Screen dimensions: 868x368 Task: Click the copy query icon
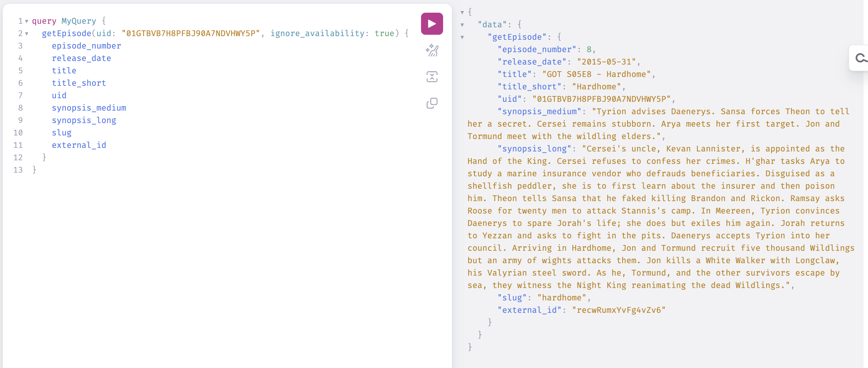click(x=432, y=103)
